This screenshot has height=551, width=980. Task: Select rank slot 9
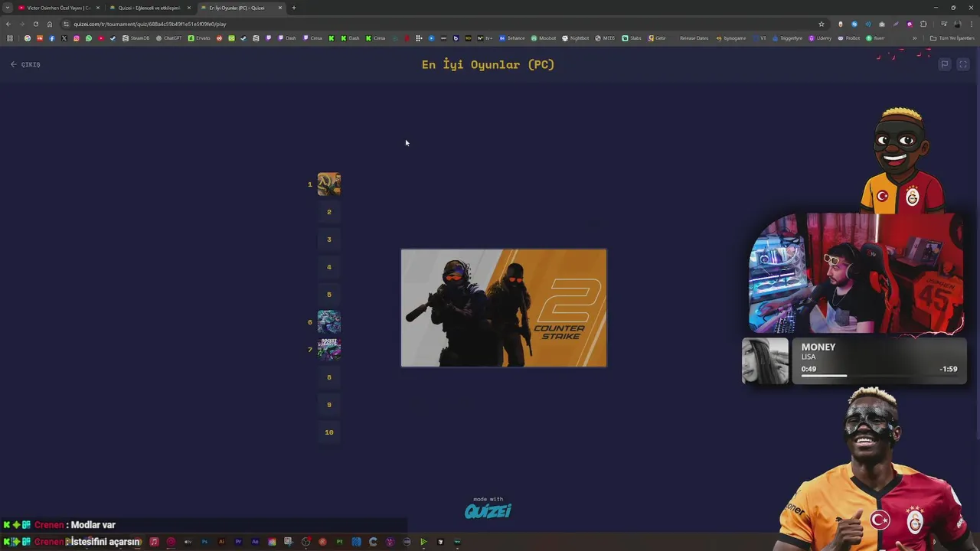[329, 405]
